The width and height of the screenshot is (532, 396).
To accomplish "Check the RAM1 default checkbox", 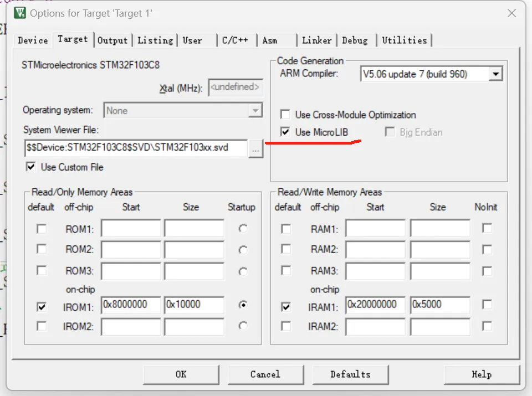I will (286, 229).
